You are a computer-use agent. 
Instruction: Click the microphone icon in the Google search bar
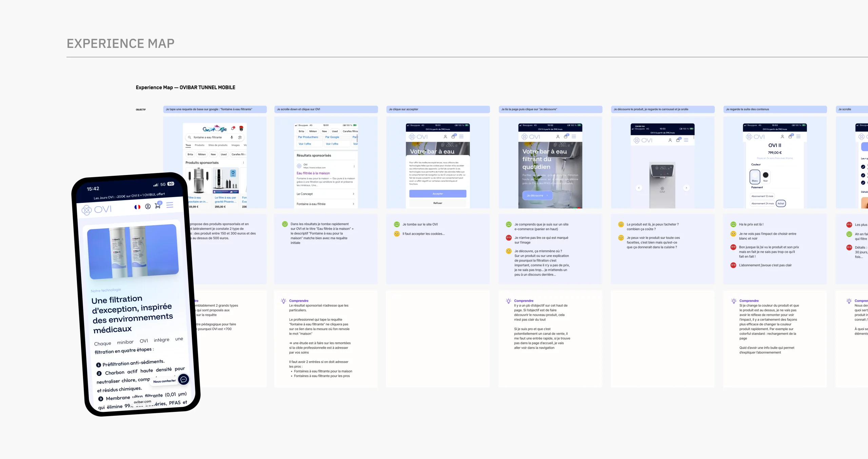[x=232, y=138]
